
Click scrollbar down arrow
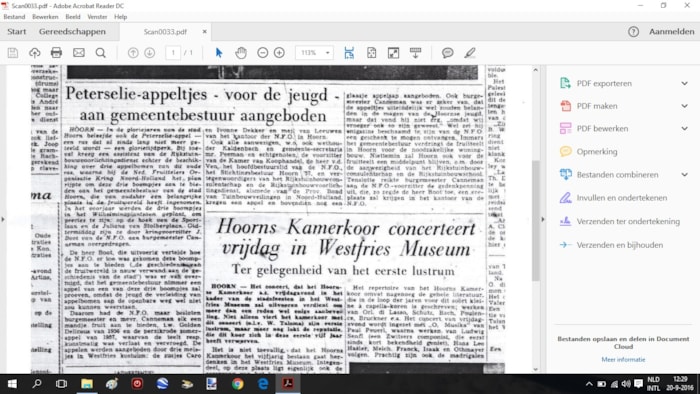pos(536,370)
